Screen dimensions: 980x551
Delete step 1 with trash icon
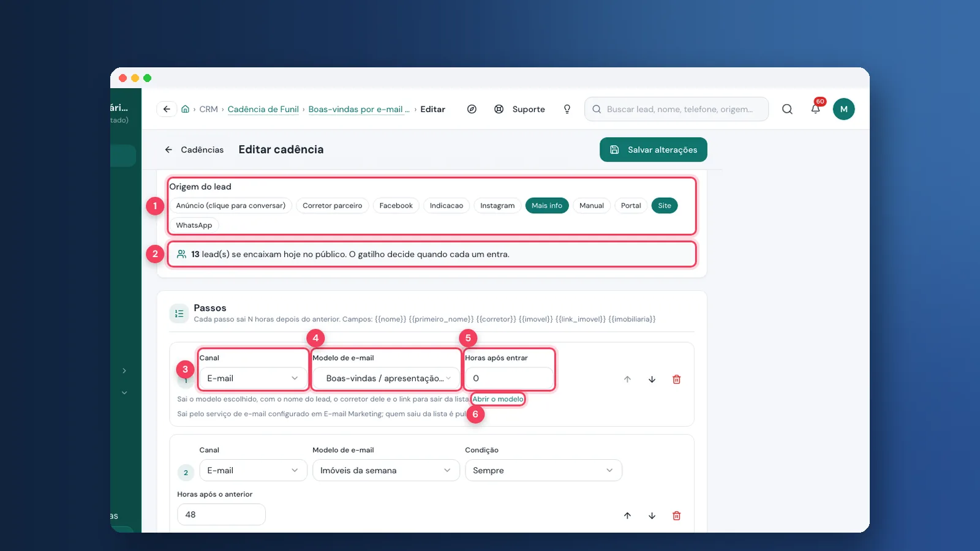(677, 380)
